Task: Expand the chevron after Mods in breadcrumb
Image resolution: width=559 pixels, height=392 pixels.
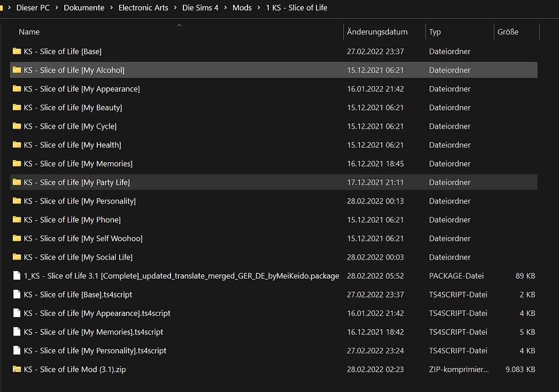Action: tap(259, 7)
